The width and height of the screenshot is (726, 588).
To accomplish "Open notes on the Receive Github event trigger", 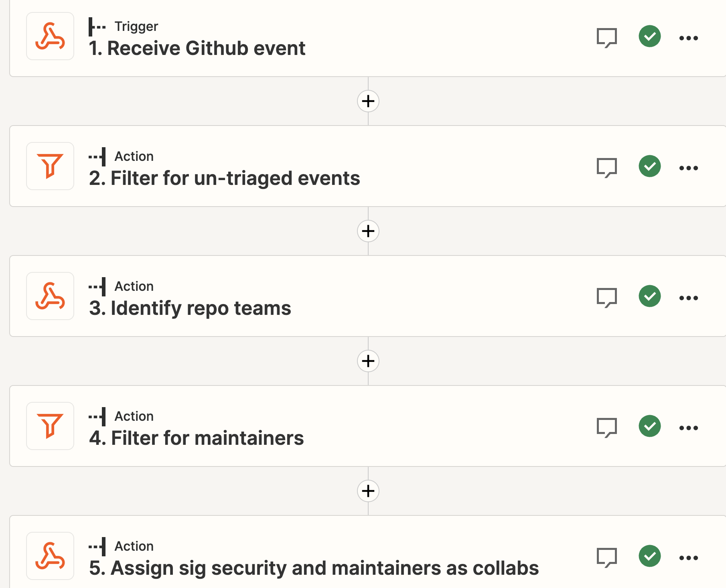I will tap(606, 37).
